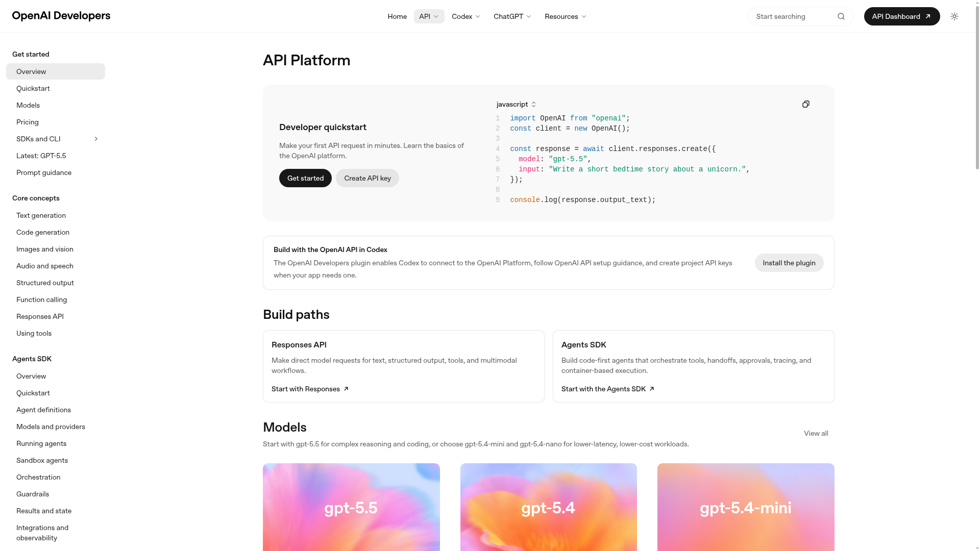Open Agent definitions sidebar item

coord(56,410)
